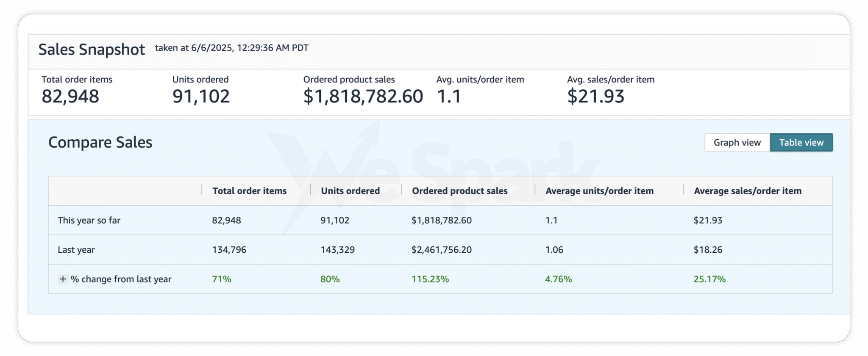This screenshot has width=868, height=356.
Task: Click the large $21.93 Avg. sales value
Action: (x=596, y=97)
